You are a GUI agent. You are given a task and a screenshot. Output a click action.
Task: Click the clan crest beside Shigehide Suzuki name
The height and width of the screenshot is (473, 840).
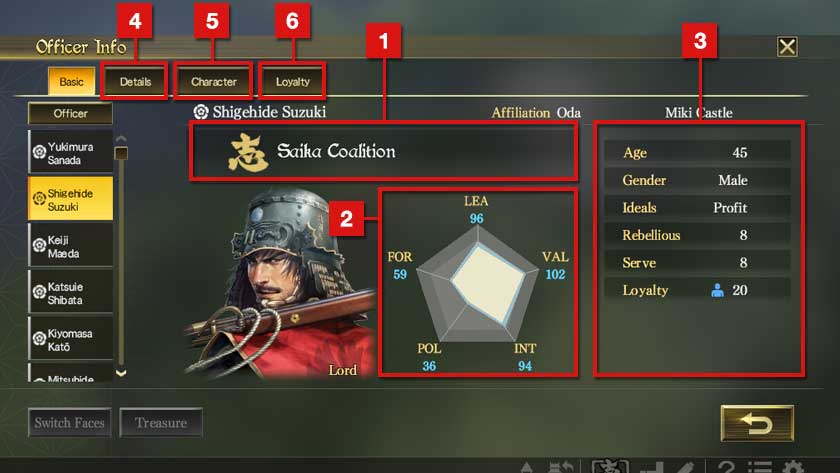pos(201,112)
